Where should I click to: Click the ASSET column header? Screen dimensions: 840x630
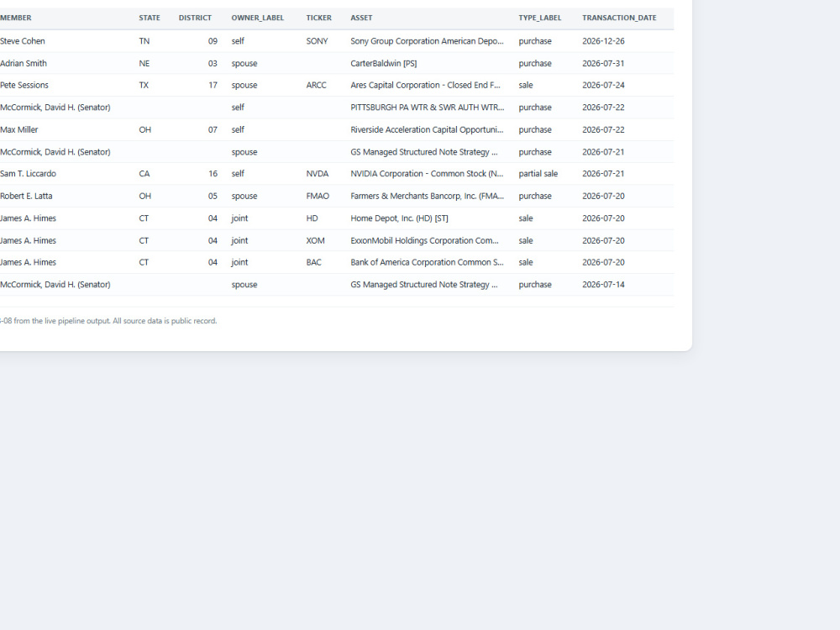[361, 18]
